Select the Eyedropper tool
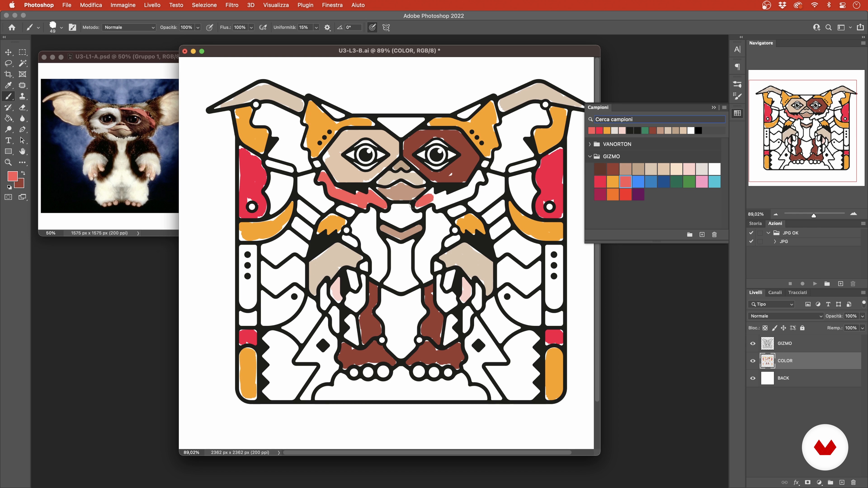The image size is (868, 488). [x=8, y=85]
